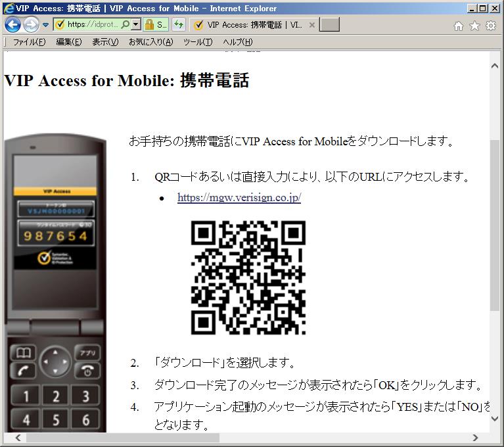Open the 表示(V) menu
504x447 pixels.
click(x=105, y=42)
